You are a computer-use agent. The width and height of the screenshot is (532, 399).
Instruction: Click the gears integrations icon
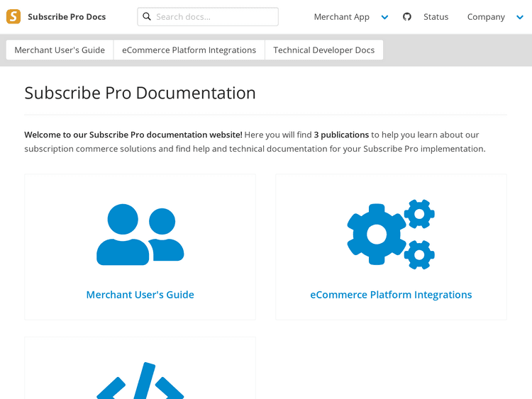391,235
